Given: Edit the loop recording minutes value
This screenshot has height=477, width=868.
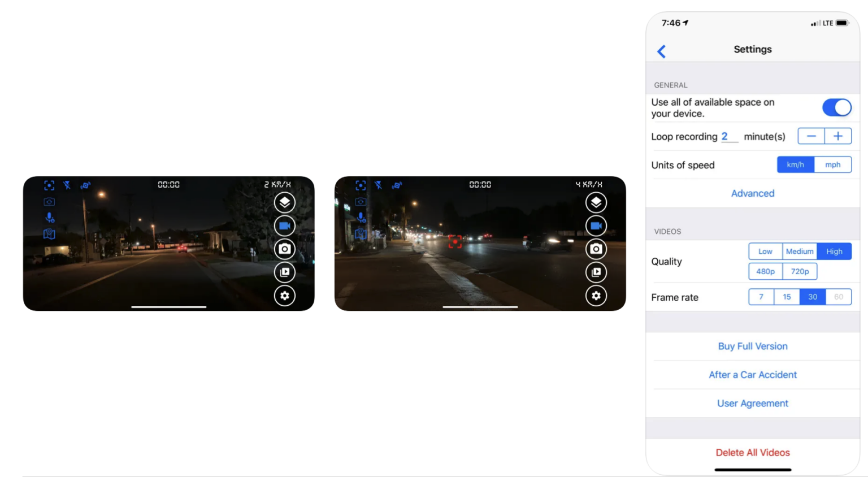Looking at the screenshot, I should 726,136.
